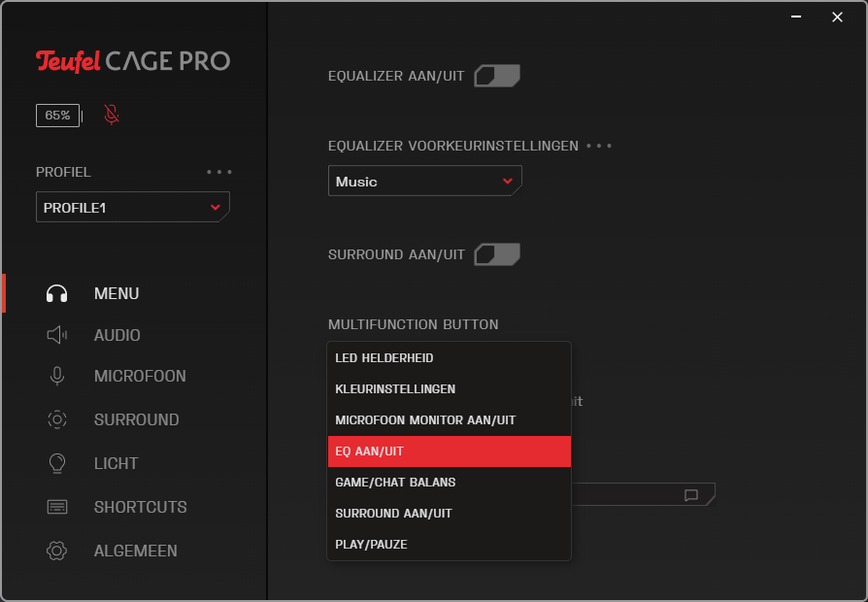Screen dimensions: 868x602
Task: Choose LED HELDERHEID from the list
Action: point(449,358)
